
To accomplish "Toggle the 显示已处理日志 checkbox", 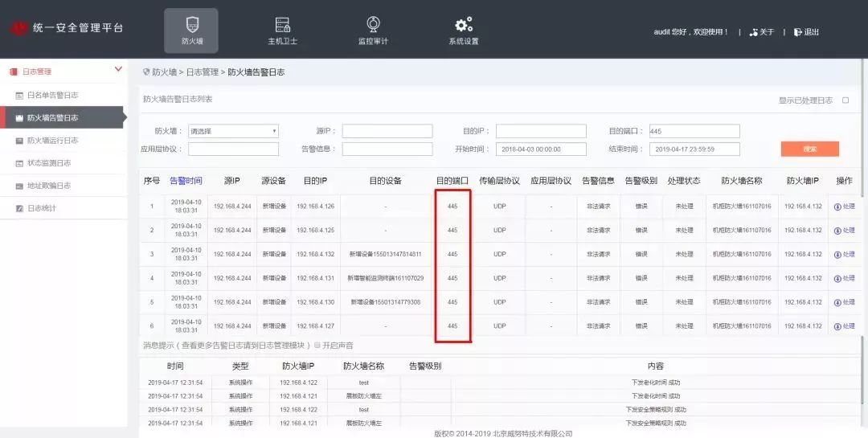I will 845,100.
